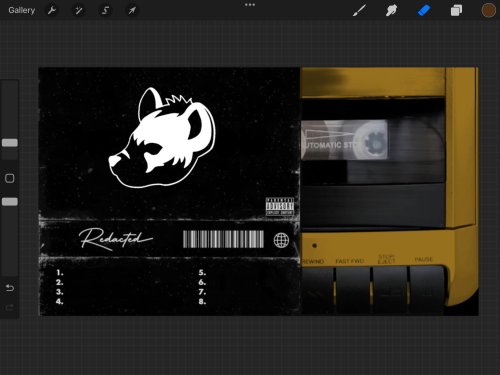
Task: Activate the Transform arrow tool
Action: point(132,10)
